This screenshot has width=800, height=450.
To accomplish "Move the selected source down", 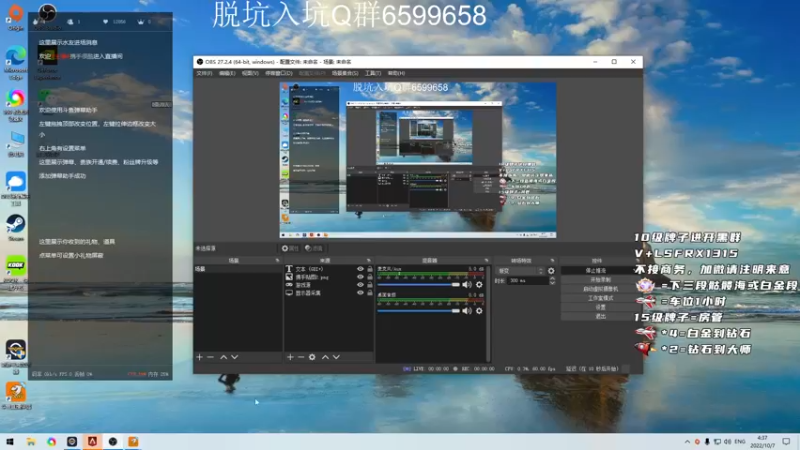I will [x=336, y=357].
